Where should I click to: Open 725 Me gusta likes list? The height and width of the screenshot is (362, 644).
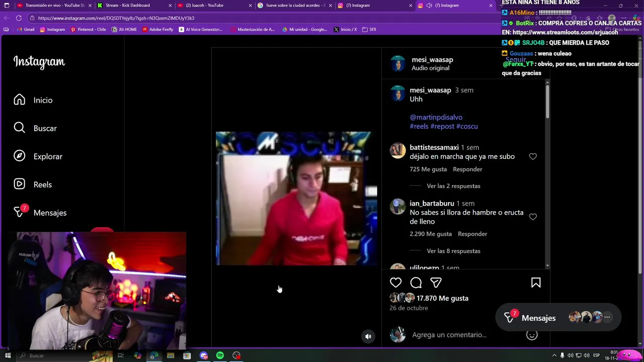[x=428, y=169]
